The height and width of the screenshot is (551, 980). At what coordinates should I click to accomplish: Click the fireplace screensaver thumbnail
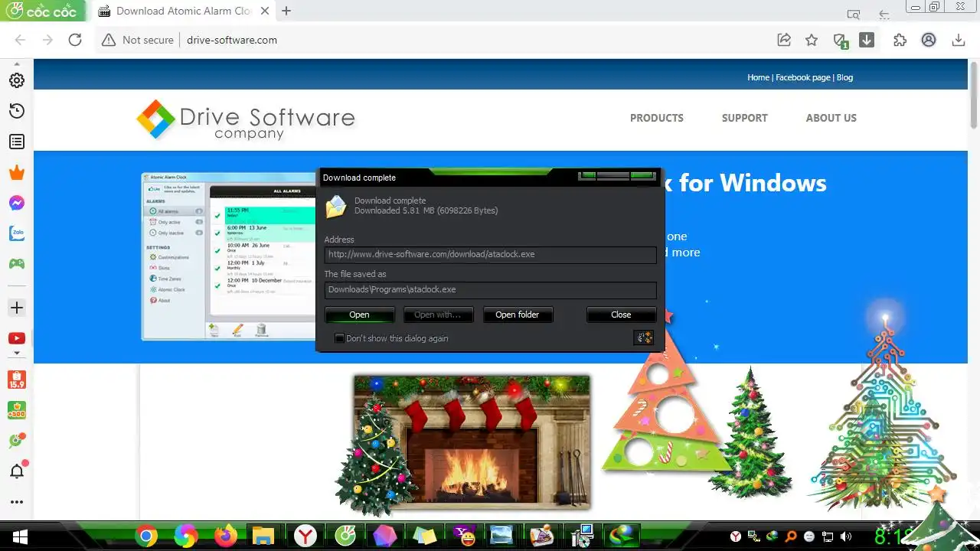click(x=472, y=442)
